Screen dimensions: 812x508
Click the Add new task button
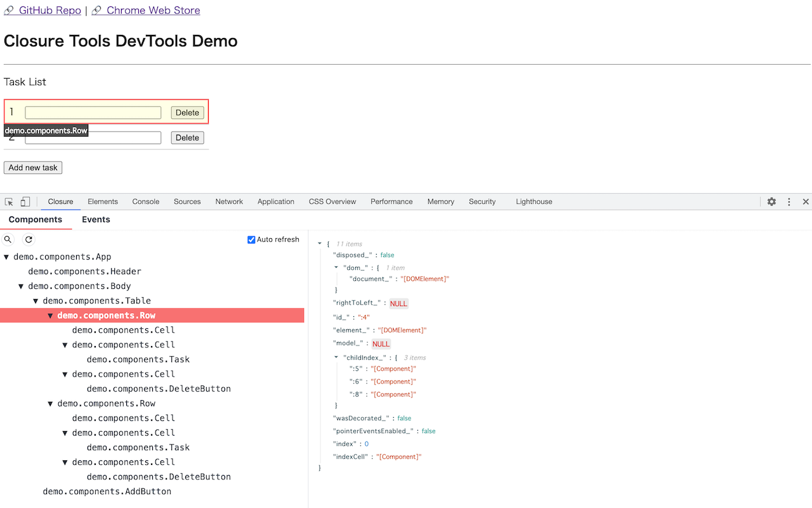tap(32, 167)
